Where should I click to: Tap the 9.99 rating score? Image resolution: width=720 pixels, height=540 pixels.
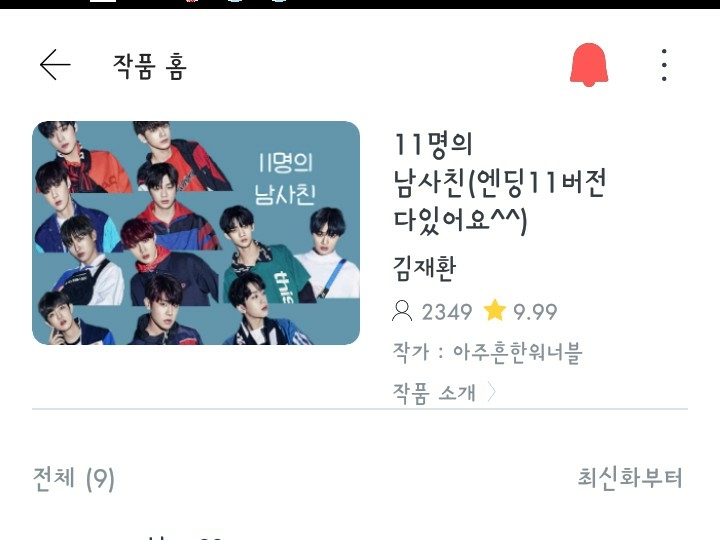pos(535,312)
